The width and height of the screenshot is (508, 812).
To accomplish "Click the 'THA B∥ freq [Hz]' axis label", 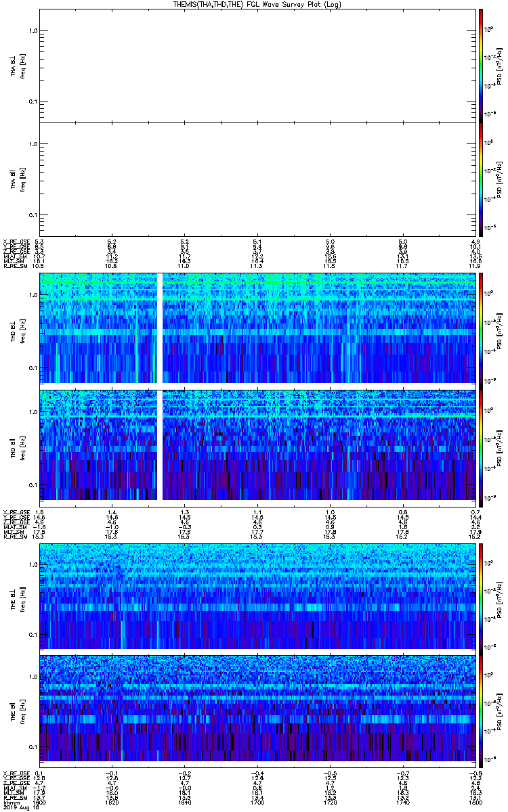I will [x=18, y=179].
